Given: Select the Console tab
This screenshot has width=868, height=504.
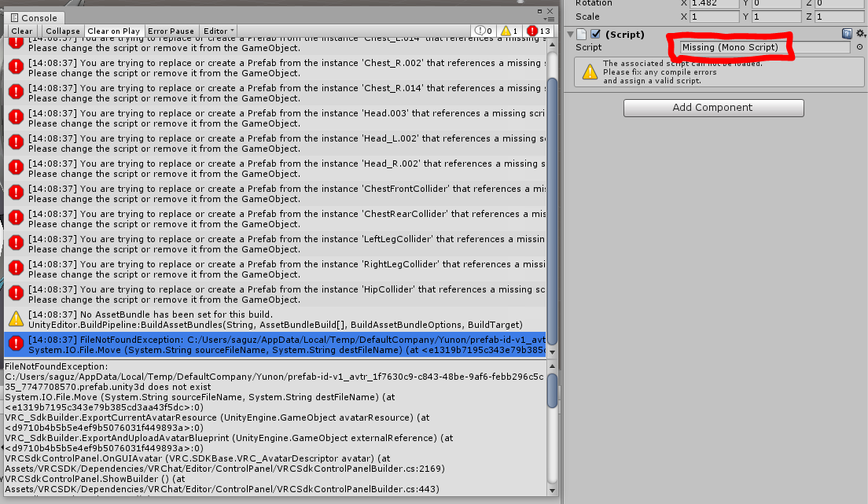Looking at the screenshot, I should (x=34, y=18).
